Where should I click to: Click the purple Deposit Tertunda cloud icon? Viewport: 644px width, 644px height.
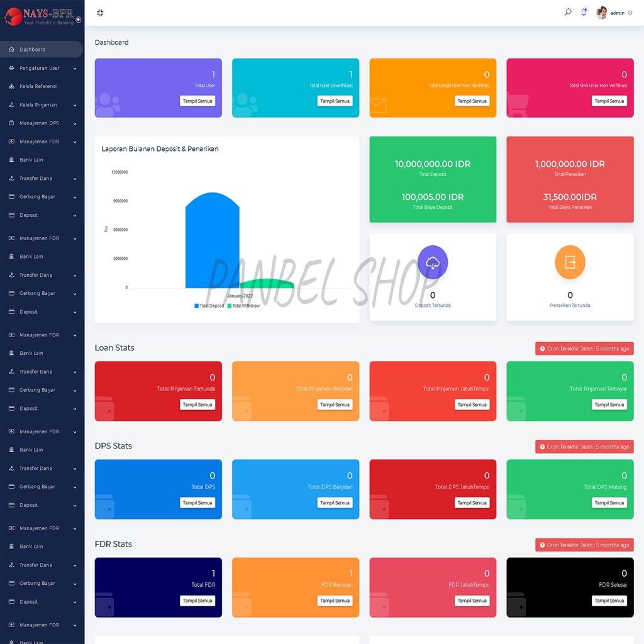click(433, 262)
